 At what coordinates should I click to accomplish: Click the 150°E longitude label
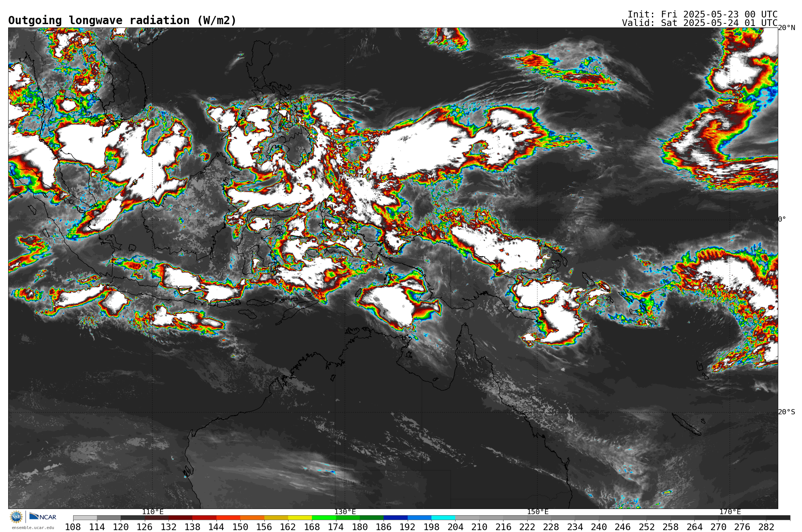pos(538,512)
